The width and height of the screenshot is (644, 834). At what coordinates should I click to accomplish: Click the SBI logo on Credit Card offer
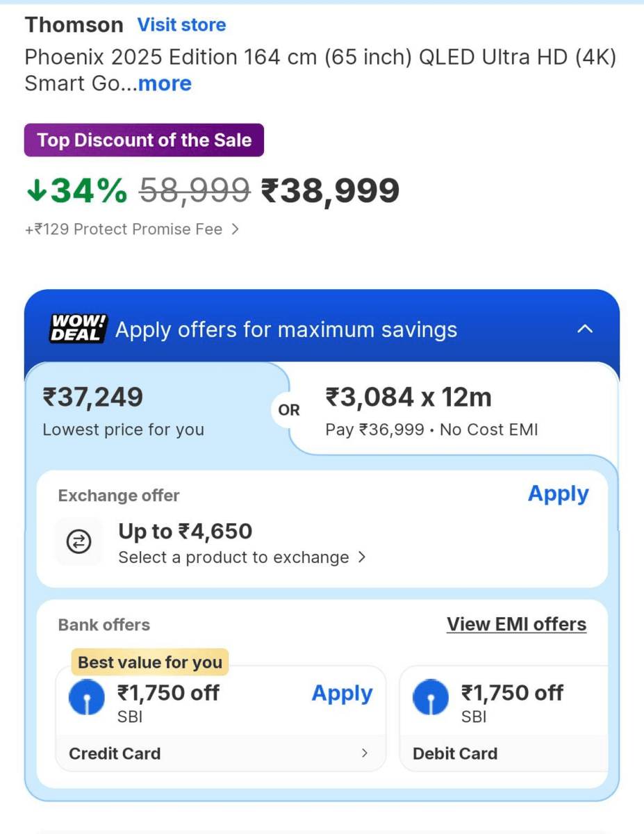click(87, 698)
